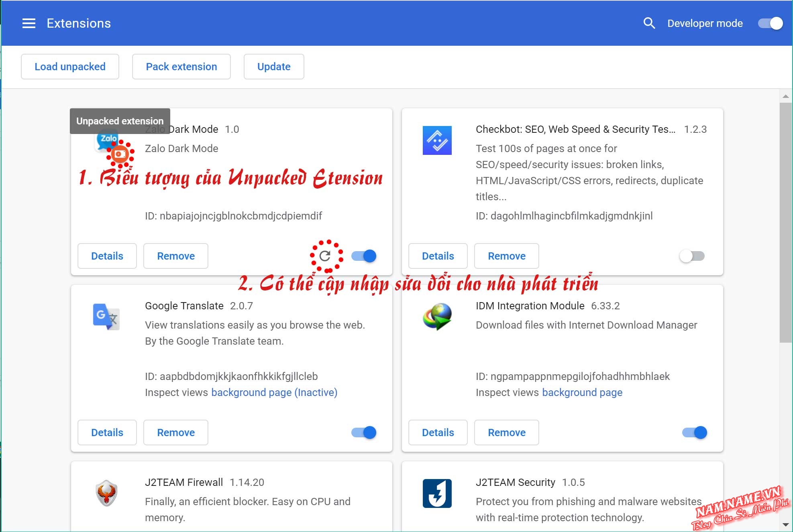Disable the Google Translate extension

tap(364, 433)
